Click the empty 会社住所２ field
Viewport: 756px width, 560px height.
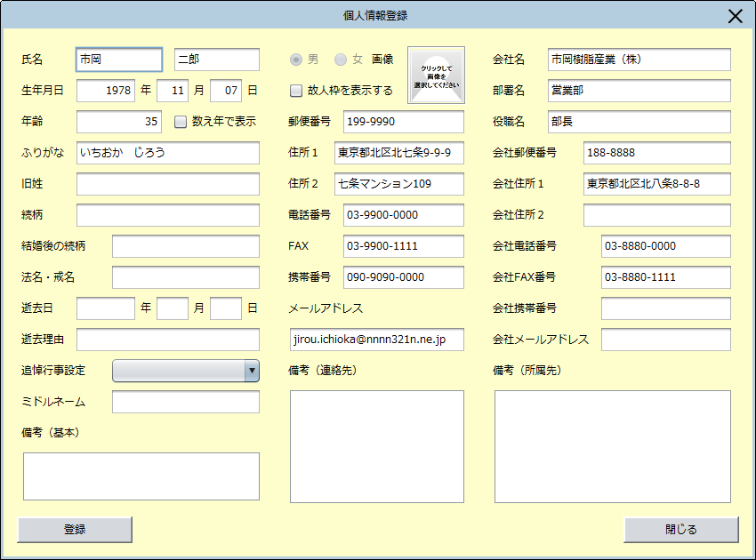point(657,215)
